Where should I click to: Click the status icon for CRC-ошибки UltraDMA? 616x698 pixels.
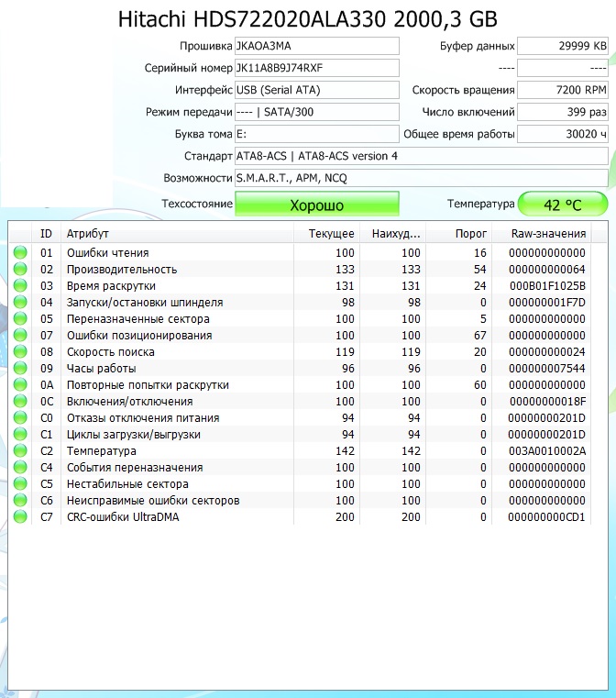click(x=20, y=516)
